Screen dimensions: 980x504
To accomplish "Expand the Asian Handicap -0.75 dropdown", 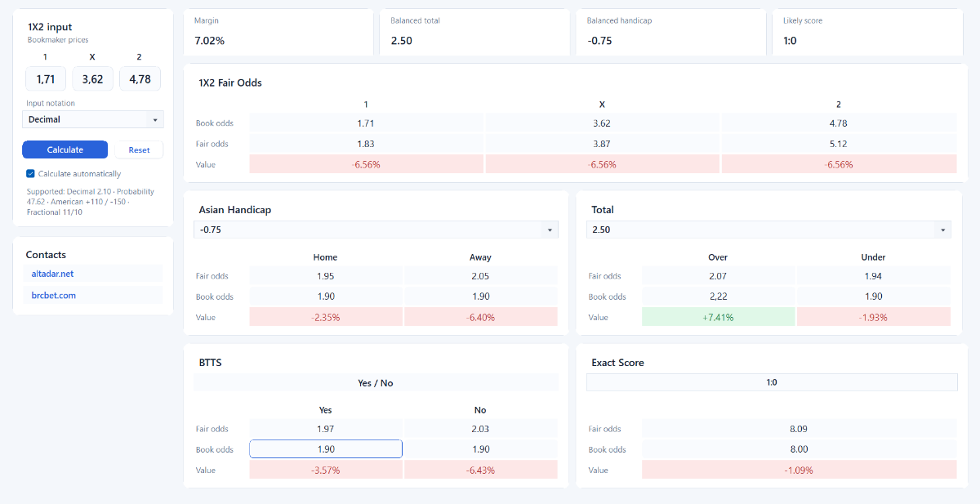I will pyautogui.click(x=376, y=230).
